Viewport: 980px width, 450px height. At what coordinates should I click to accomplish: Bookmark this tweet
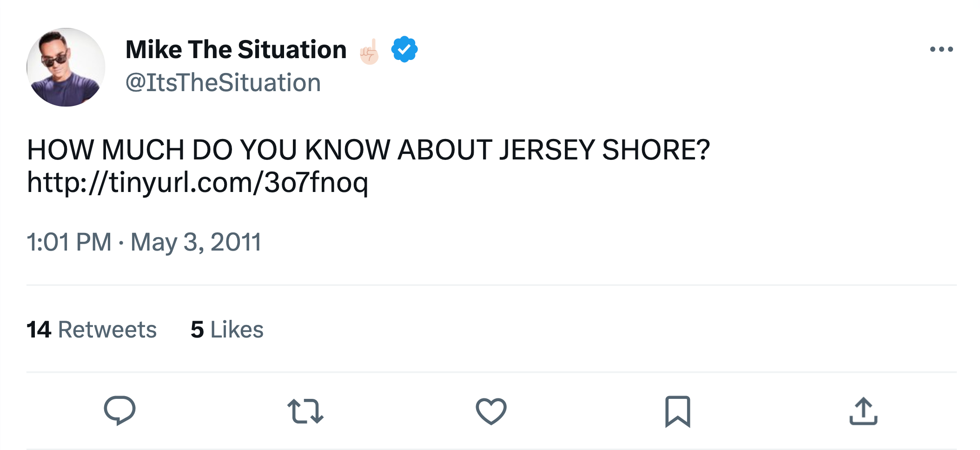tap(677, 411)
